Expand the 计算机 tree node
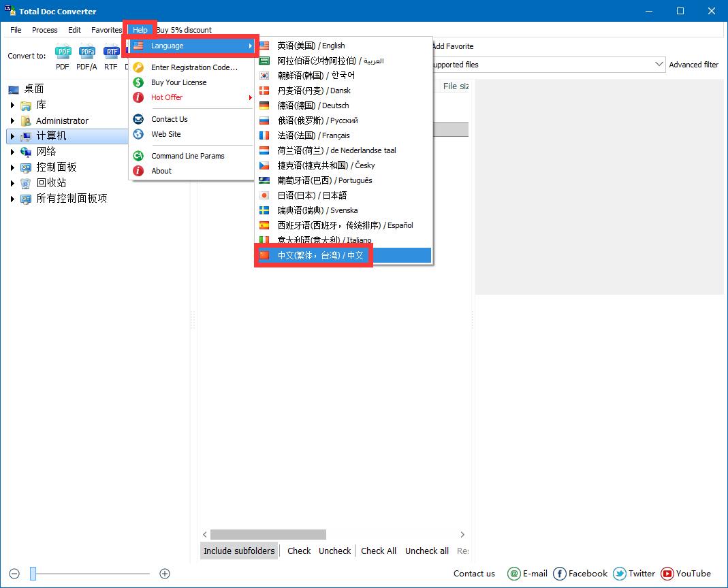Screen dimensions: 728x588 (x=12, y=136)
